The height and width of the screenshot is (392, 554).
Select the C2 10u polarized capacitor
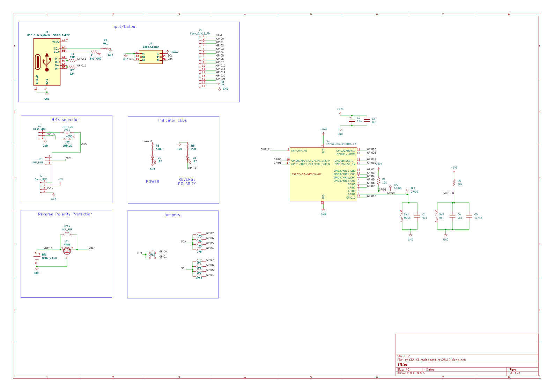[x=352, y=120]
